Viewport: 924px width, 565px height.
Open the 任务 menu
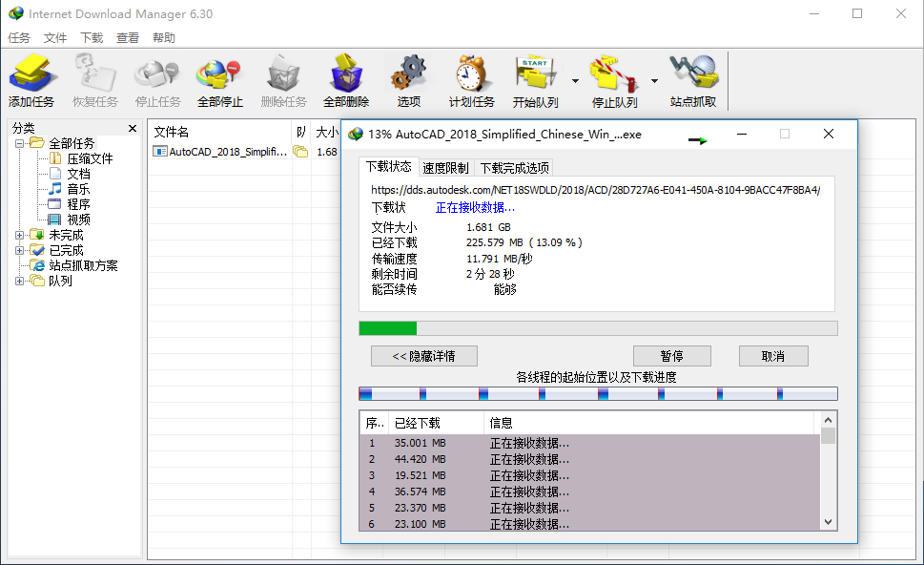pos(19,38)
